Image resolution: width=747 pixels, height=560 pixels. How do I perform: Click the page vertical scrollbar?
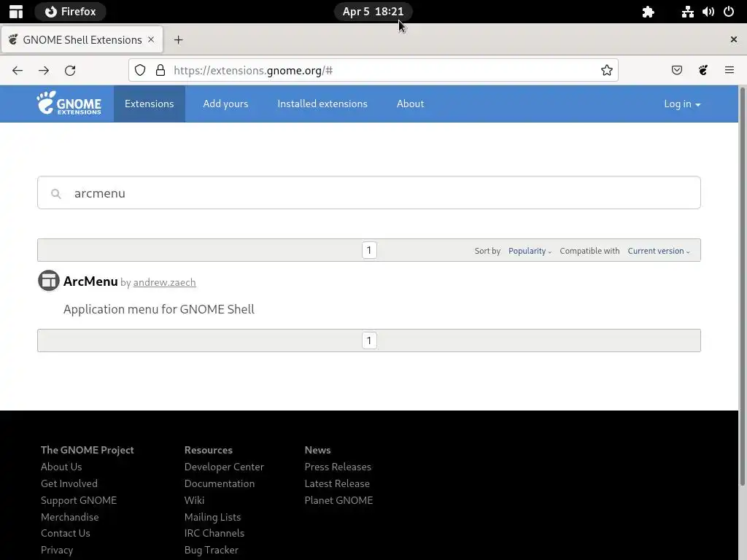click(742, 286)
